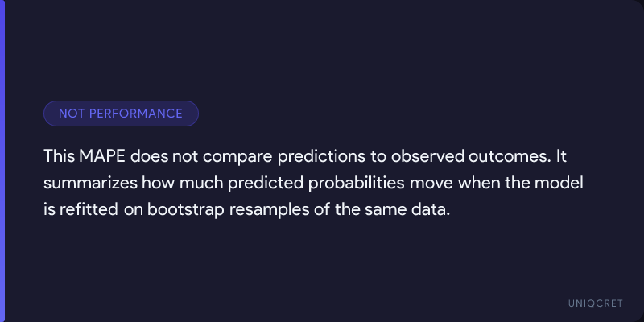Click the word 'model' ending second line
Viewport: 644px width, 322px height.
coord(570,183)
